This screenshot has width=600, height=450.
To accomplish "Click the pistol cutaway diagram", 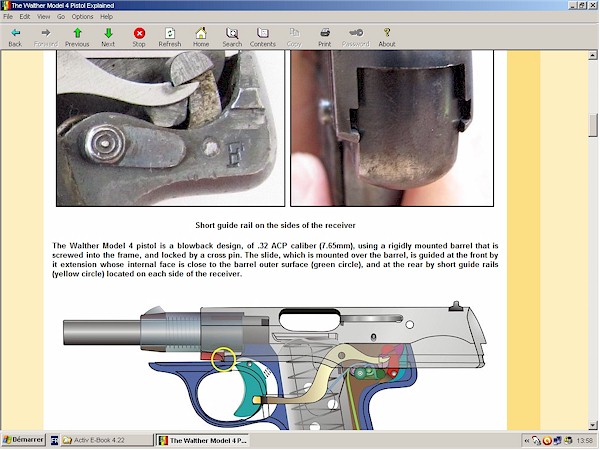I will (274, 365).
